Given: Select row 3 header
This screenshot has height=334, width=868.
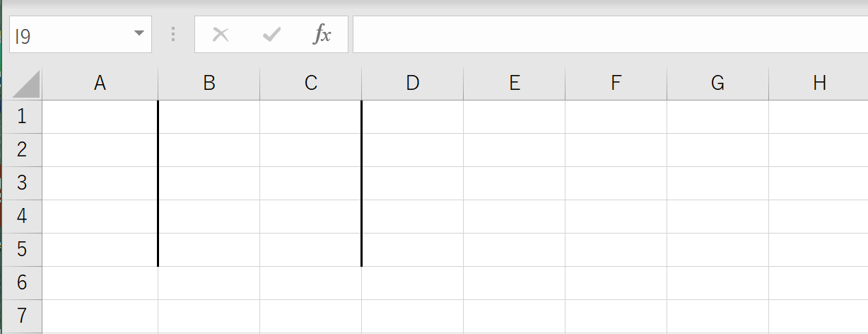Looking at the screenshot, I should (x=22, y=183).
